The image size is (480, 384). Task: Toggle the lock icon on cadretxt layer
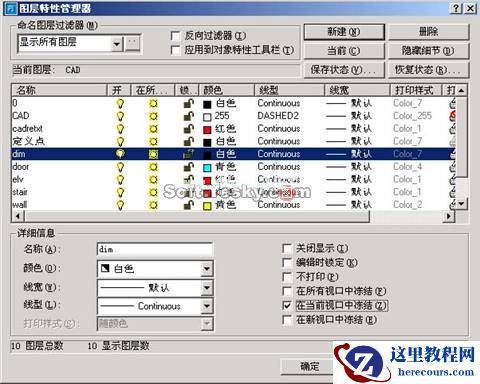189,128
